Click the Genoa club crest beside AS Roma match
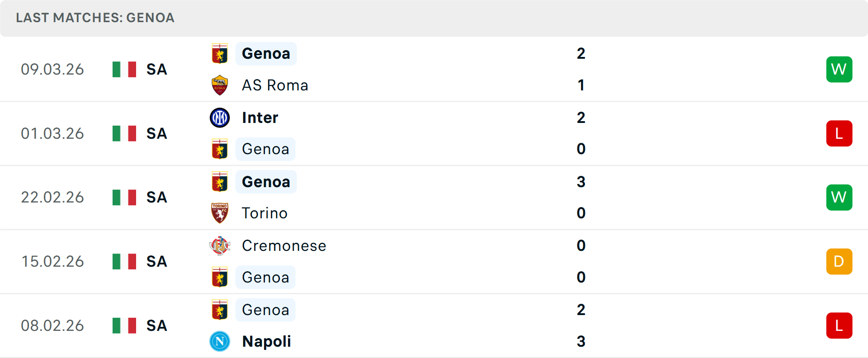 click(x=220, y=53)
